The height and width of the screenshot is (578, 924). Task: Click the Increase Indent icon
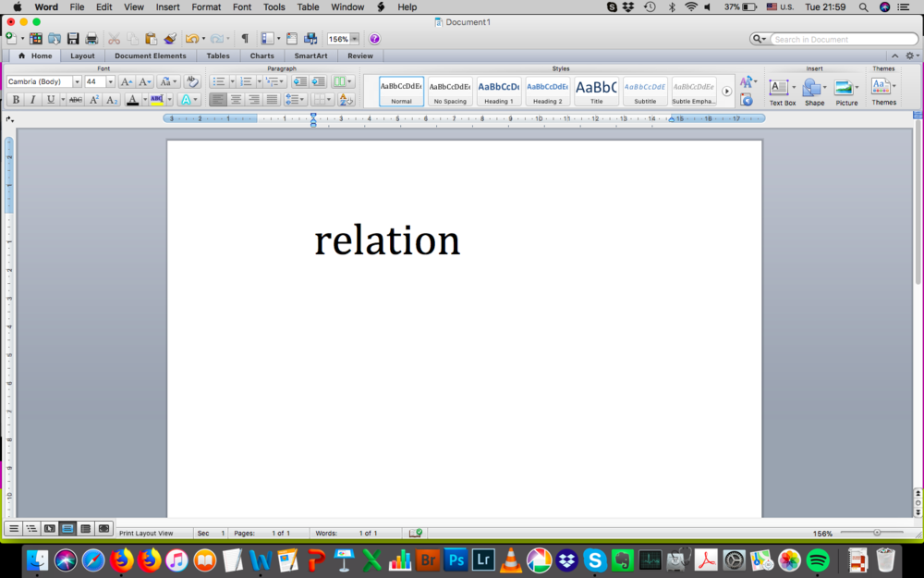point(318,82)
